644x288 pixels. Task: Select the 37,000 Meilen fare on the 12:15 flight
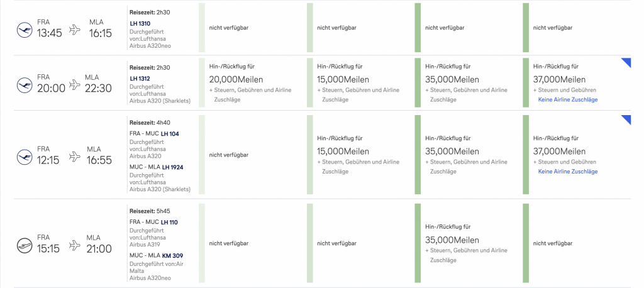pyautogui.click(x=560, y=152)
